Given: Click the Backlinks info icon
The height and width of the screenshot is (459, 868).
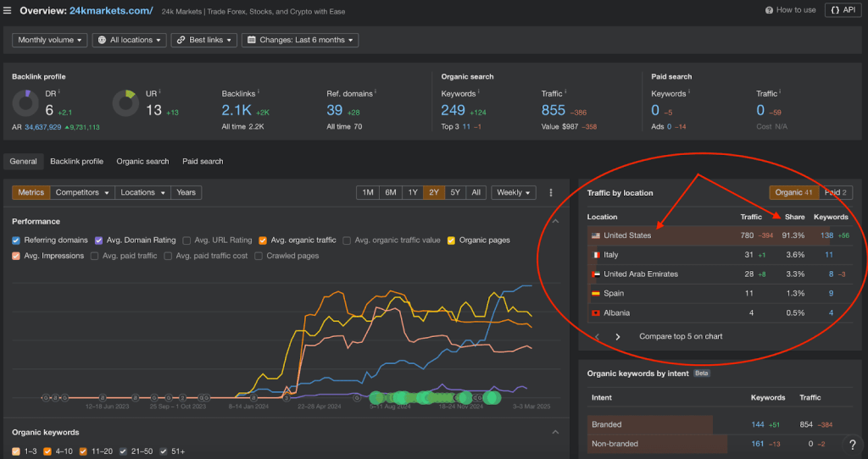Looking at the screenshot, I should (x=259, y=91).
